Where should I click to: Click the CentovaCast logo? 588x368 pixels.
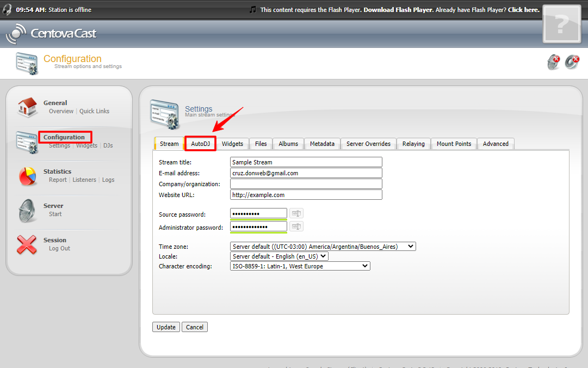click(x=51, y=34)
